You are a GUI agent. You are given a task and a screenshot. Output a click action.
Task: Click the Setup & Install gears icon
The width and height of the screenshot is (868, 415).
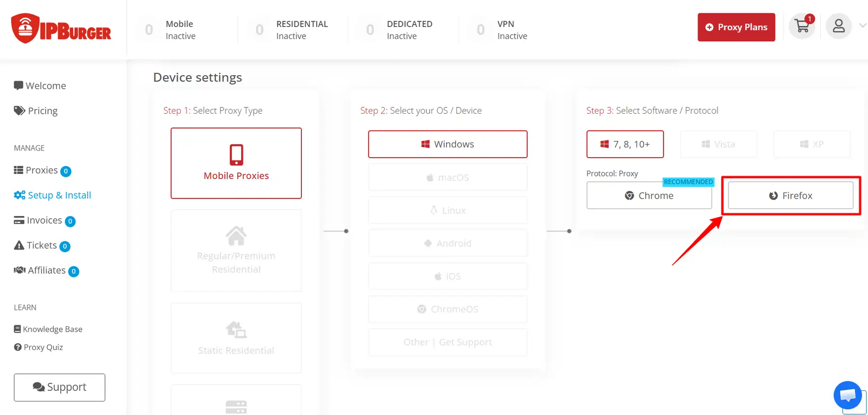coord(20,195)
